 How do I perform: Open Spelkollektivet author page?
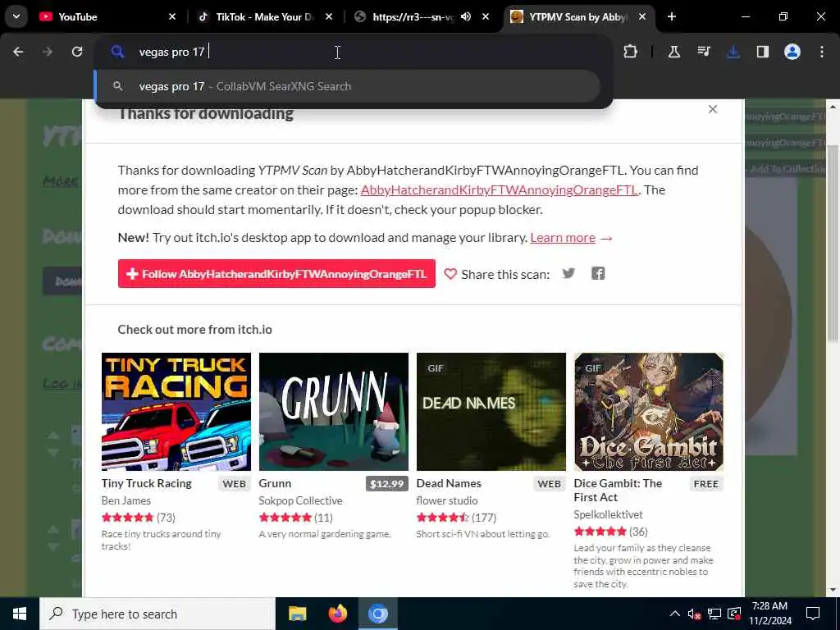[x=608, y=514]
